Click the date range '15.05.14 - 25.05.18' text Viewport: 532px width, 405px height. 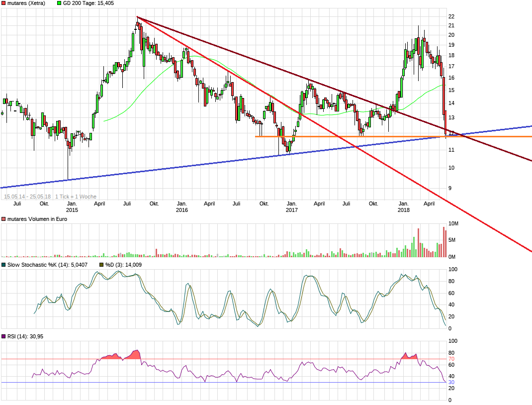(x=27, y=197)
